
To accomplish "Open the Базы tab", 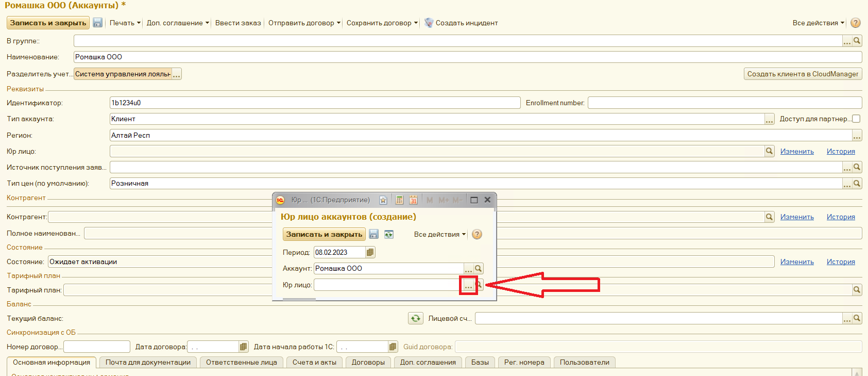I will coord(480,363).
